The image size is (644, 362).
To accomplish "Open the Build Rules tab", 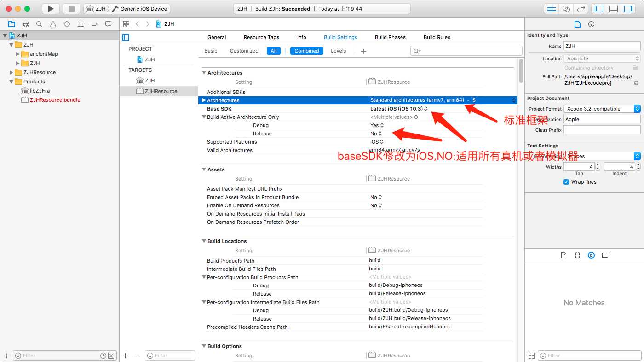I will (437, 37).
